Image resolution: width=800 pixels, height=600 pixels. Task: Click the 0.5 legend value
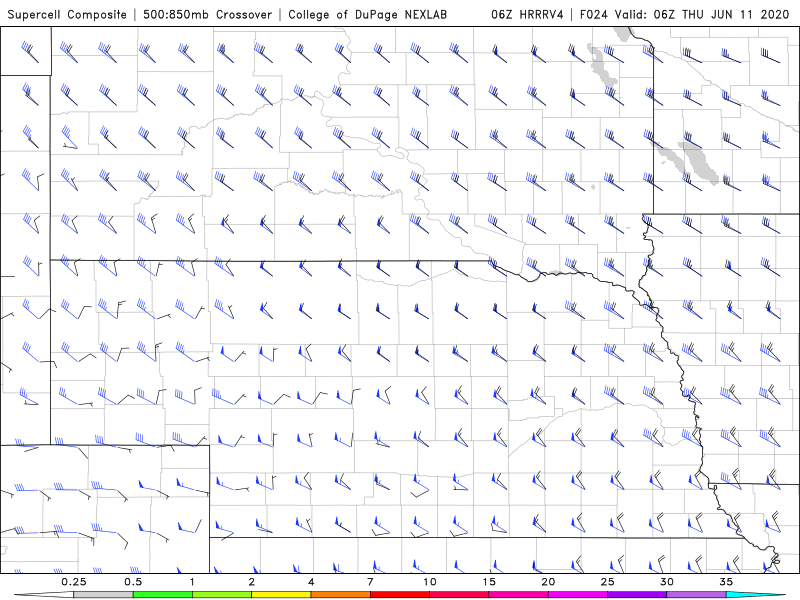click(x=133, y=582)
